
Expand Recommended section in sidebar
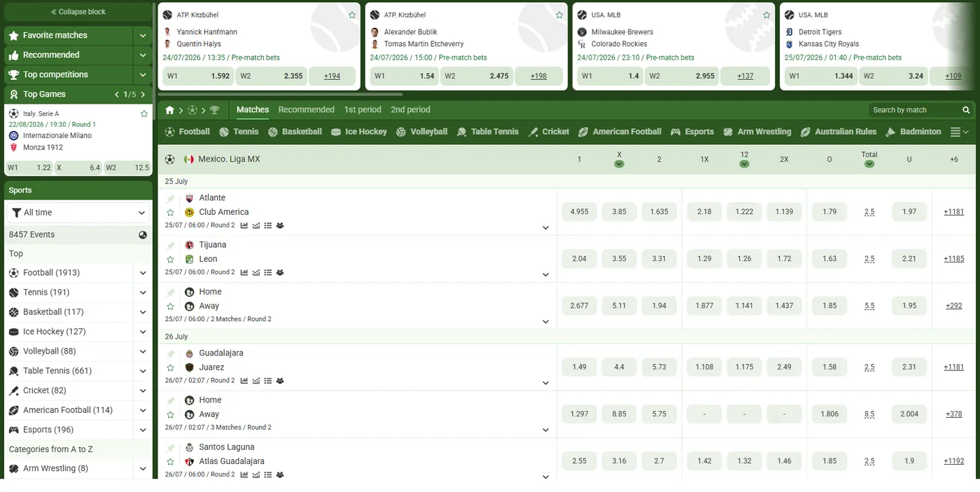coord(143,55)
